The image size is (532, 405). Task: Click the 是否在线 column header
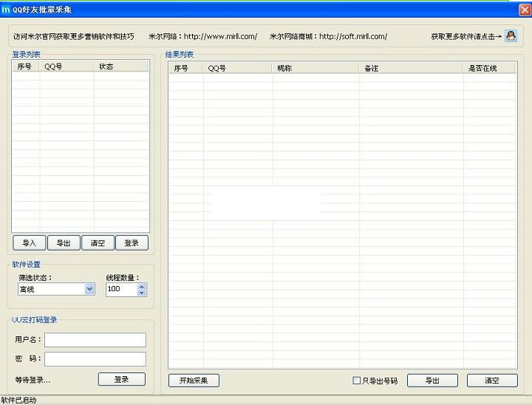click(489, 68)
